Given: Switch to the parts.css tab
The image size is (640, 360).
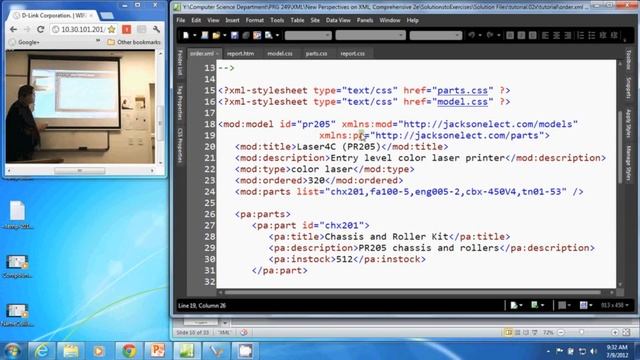Looking at the screenshot, I should click(x=316, y=53).
